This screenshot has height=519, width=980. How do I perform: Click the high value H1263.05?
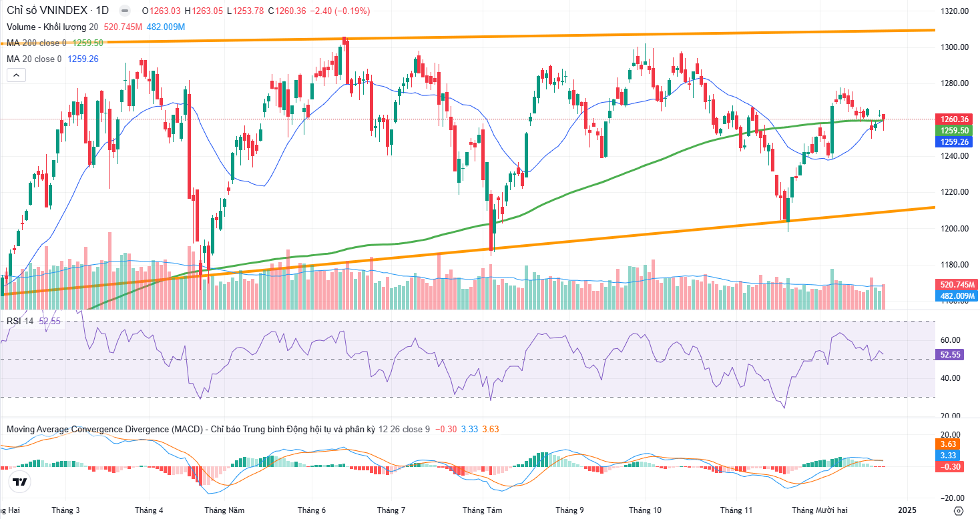204,11
